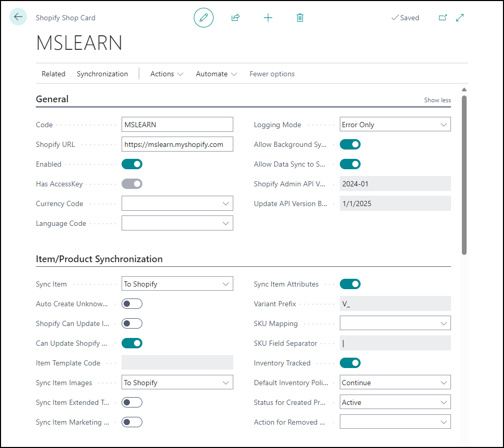
Task: Click the SKU Field Separator field
Action: (x=395, y=343)
